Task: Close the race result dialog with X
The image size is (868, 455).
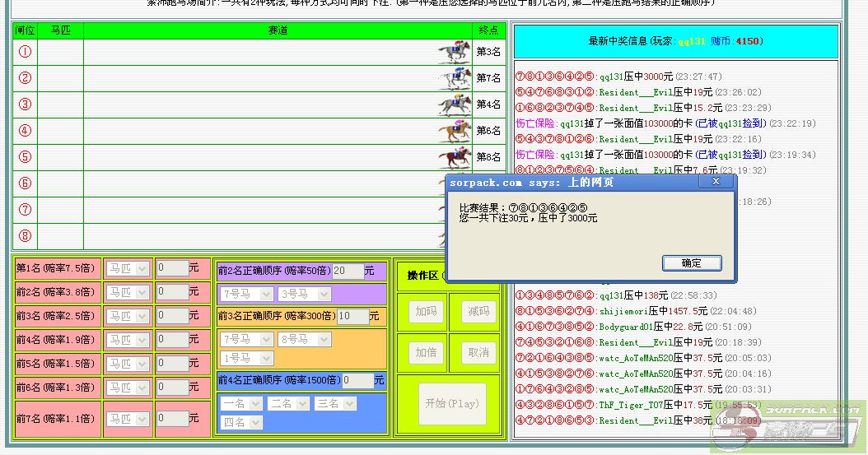Action: (716, 181)
